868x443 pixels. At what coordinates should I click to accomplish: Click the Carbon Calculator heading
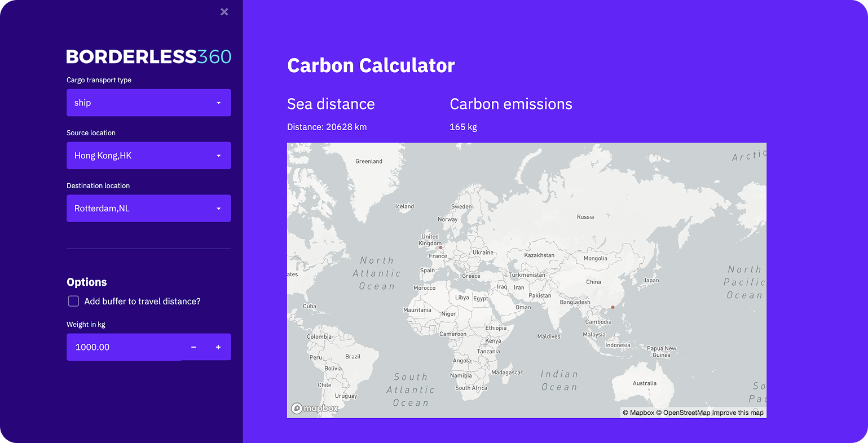(x=371, y=65)
